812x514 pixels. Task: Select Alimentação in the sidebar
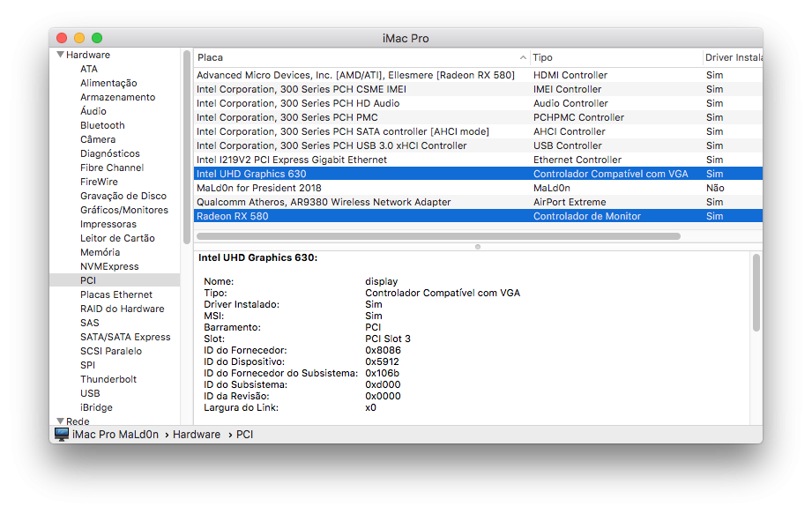(x=108, y=83)
